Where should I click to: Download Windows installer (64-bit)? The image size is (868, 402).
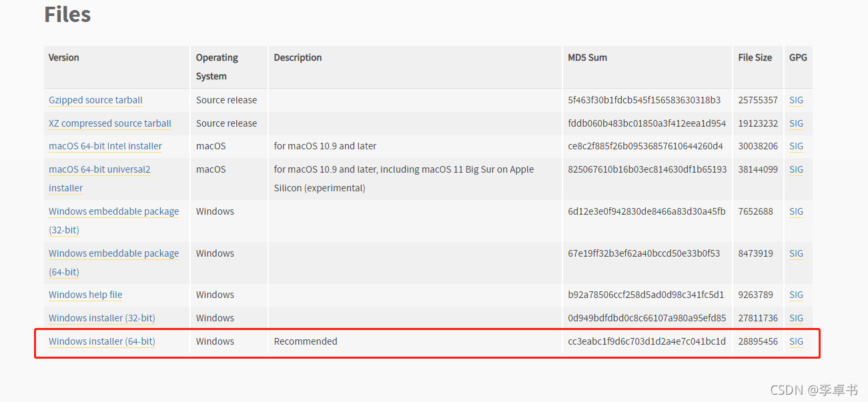pyautogui.click(x=102, y=341)
